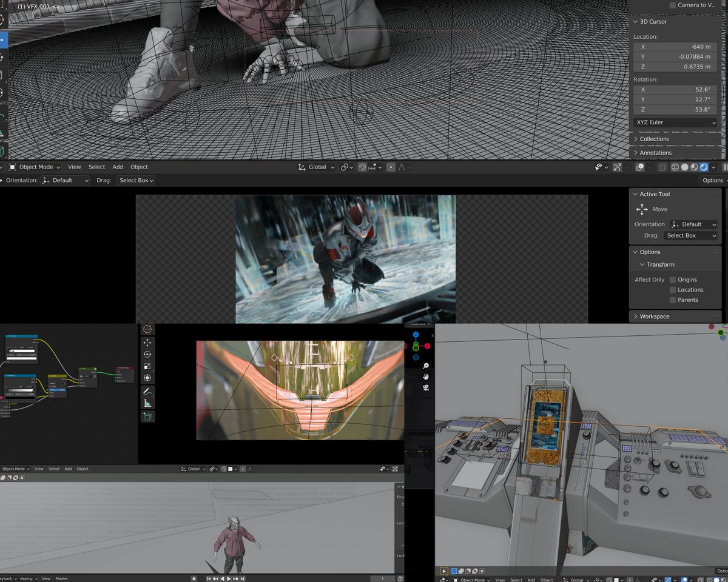Open Orientation Default dropdown in Active Tool panel
Image resolution: width=728 pixels, height=582 pixels.
[x=693, y=224]
